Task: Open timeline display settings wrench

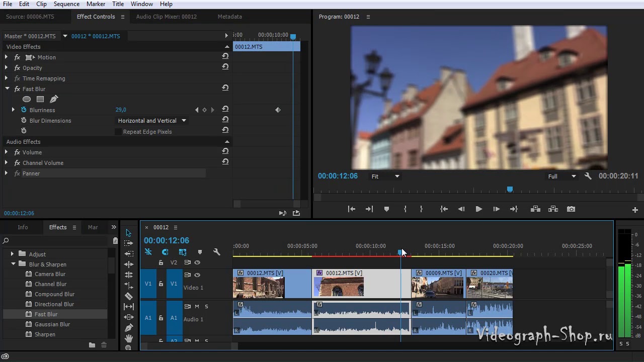Action: tap(216, 252)
